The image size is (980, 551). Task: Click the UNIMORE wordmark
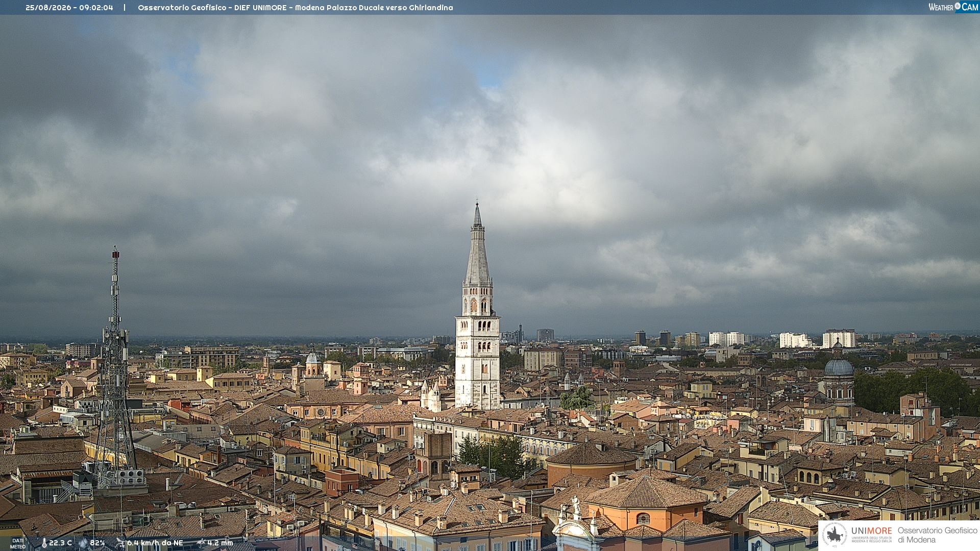click(872, 531)
